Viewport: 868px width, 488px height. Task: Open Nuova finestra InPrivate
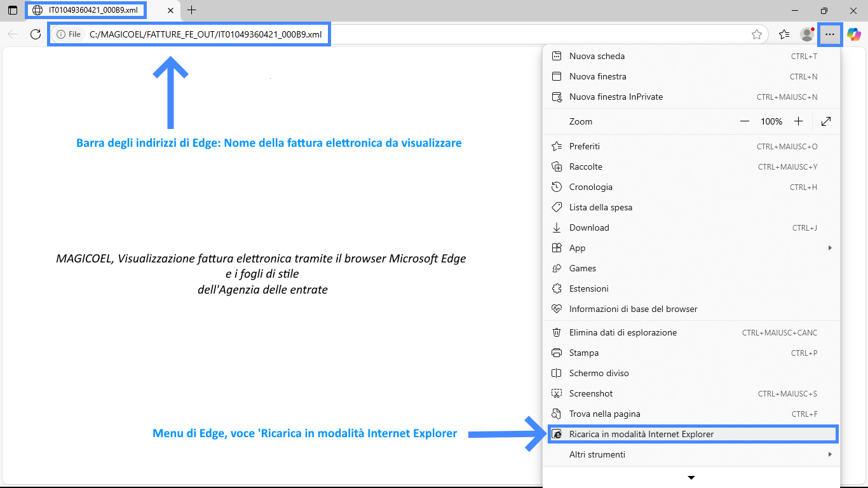pos(691,97)
